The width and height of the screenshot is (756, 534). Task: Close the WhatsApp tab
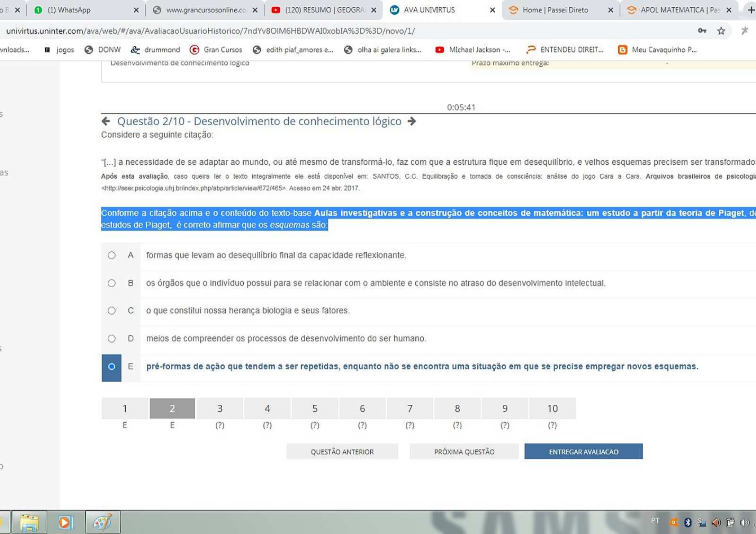click(x=136, y=10)
